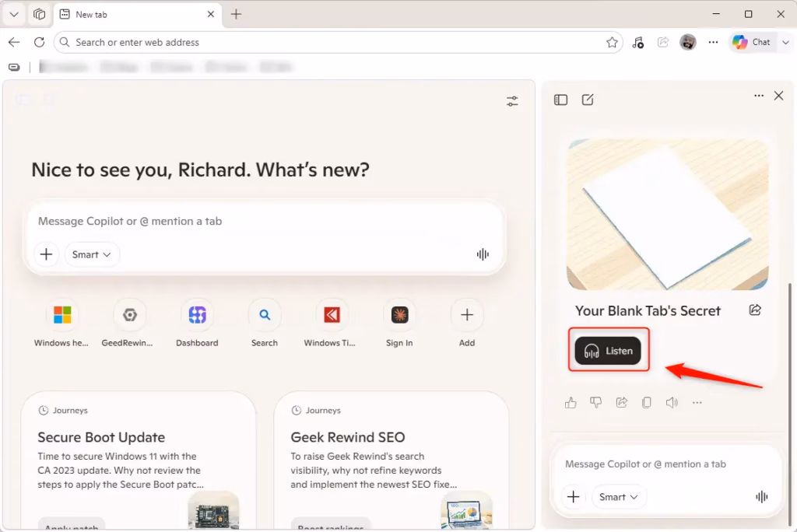Viewport: 797px width, 532px height.
Task: Open the Windows help shortcut tile
Action: (62, 324)
